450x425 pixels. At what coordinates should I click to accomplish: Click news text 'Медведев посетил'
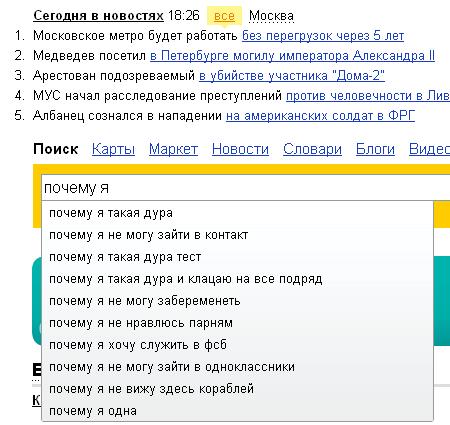click(89, 56)
